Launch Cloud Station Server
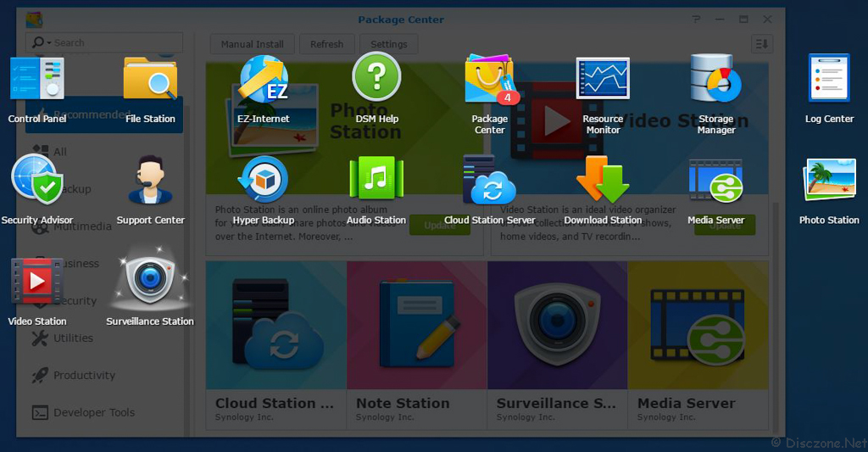Viewport: 868px width, 452px height. pyautogui.click(x=490, y=180)
